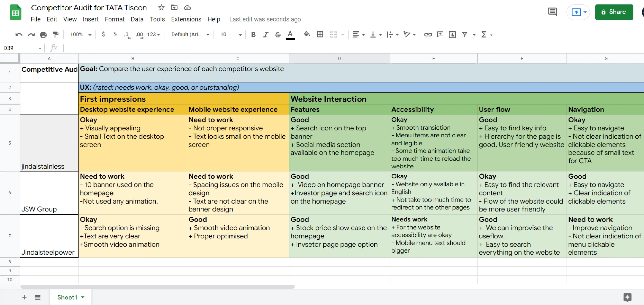Viewport: 644px width, 305px height.
Task: Click the green Share button
Action: coord(614,12)
